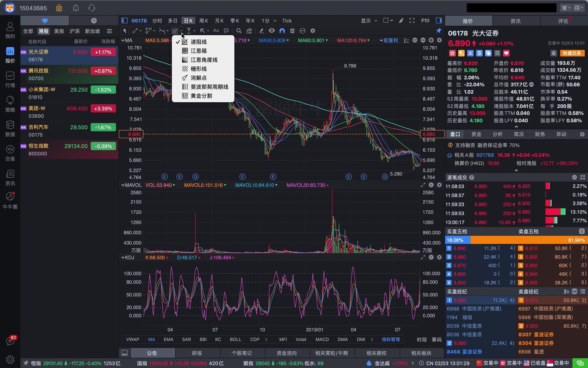Screen dimensions: 588x368
Task: Open MA indicator settings gear
Action: pyautogui.click(x=439, y=40)
